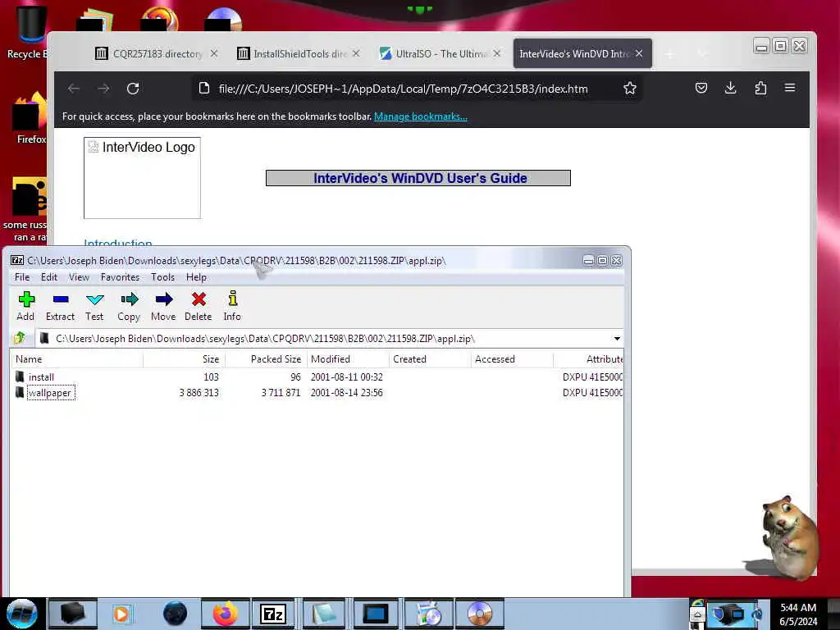Open the list all tabs dropdown

[702, 53]
